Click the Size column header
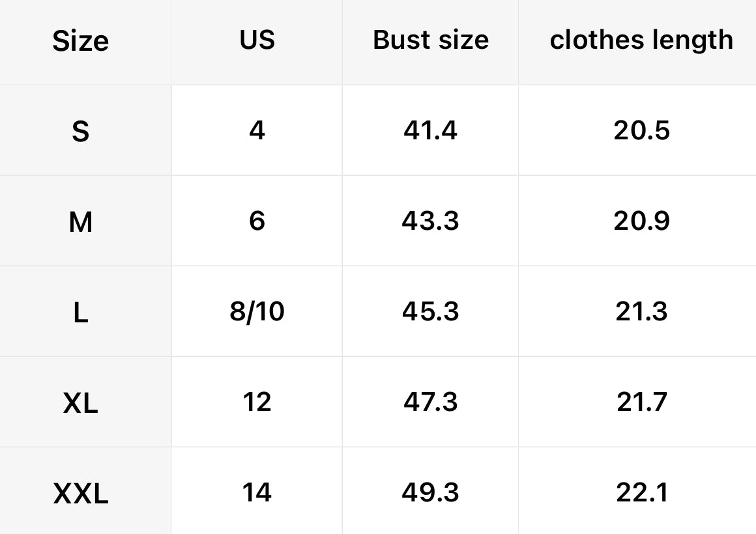This screenshot has width=756, height=534. click(80, 42)
